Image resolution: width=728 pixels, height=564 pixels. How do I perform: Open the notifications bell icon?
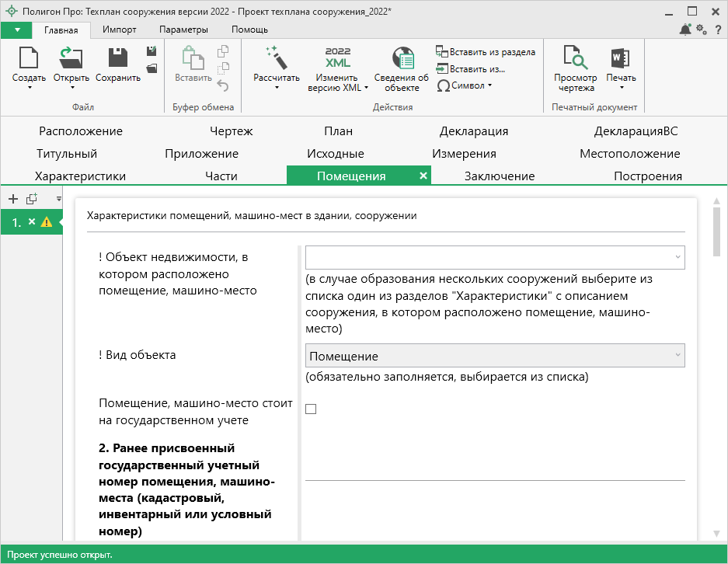(684, 30)
